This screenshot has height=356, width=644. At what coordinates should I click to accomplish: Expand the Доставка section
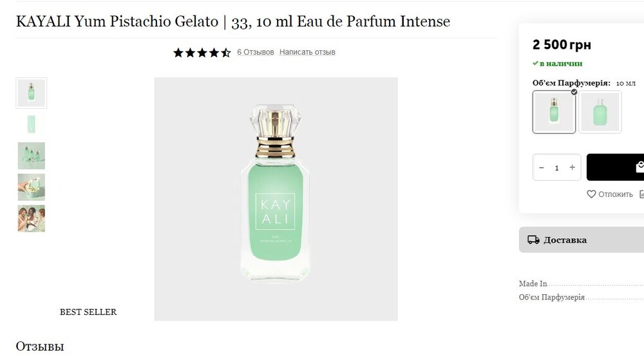coord(582,239)
